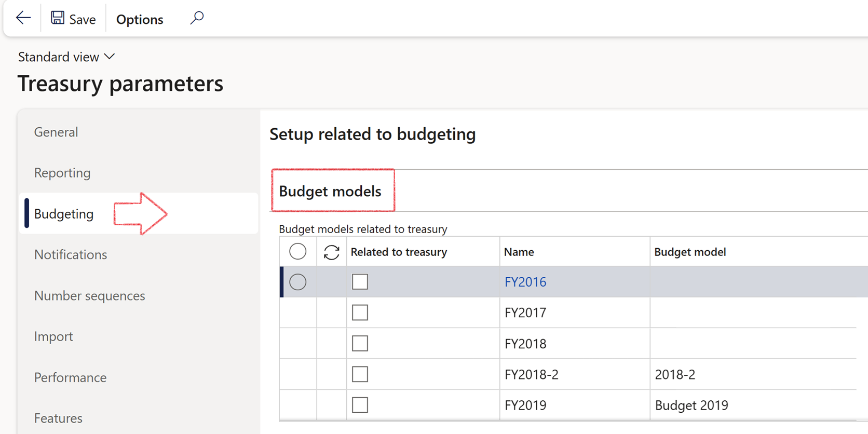
Task: Click the back arrow icon
Action: pos(23,18)
